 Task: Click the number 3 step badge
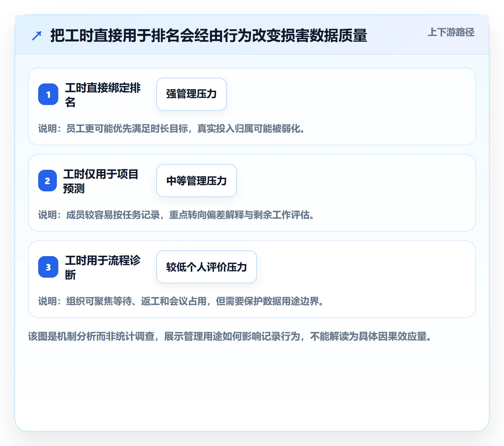pyautogui.click(x=48, y=267)
